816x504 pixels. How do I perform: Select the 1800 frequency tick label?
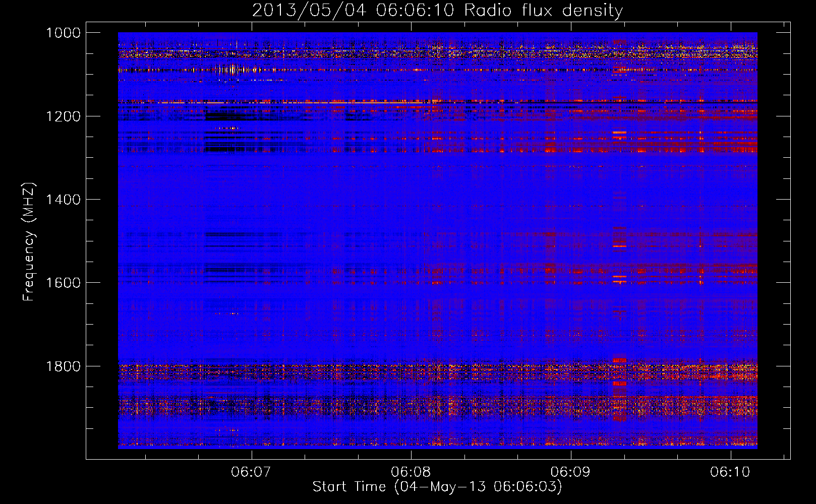[63, 366]
